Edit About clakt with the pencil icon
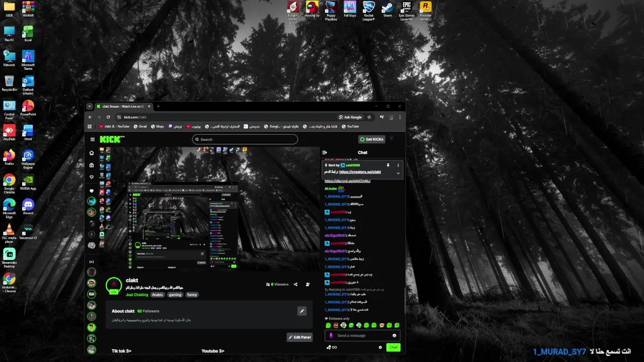The height and width of the screenshot is (362, 644). (x=302, y=311)
